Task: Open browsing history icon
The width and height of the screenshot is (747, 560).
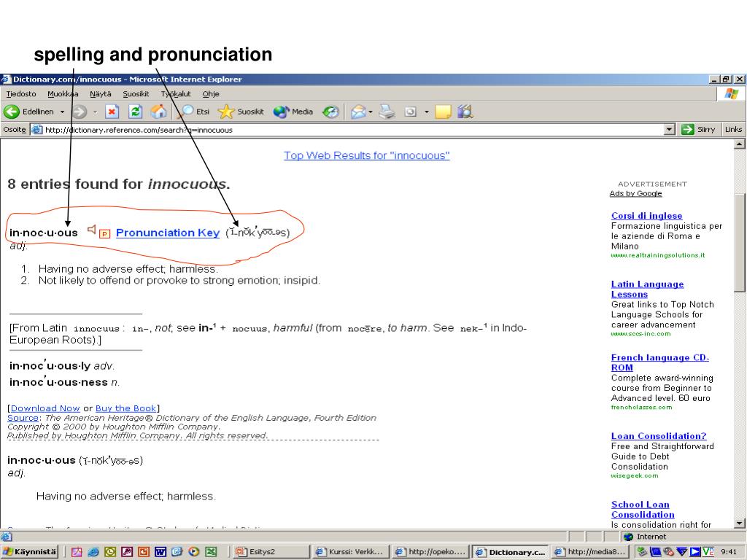Action: (x=330, y=112)
